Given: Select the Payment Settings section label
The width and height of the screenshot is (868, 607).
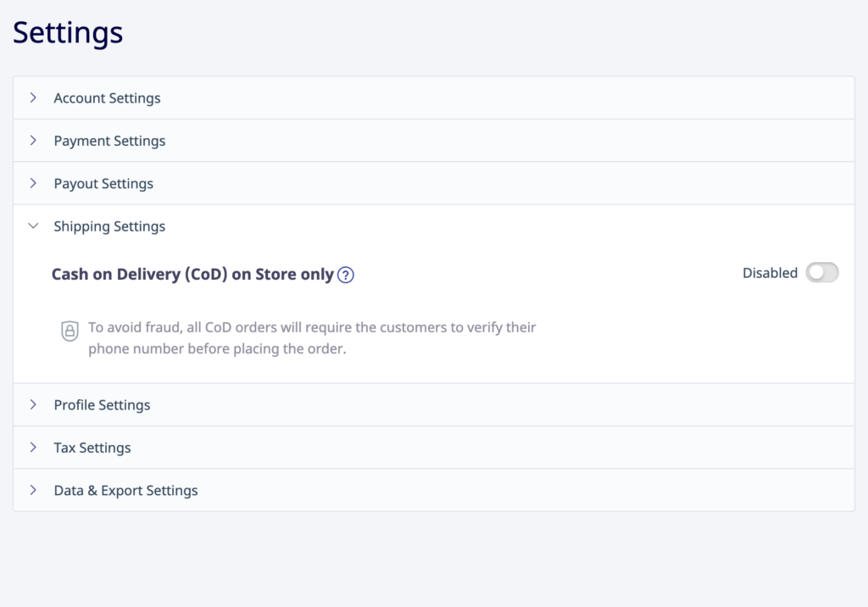Looking at the screenshot, I should click(x=109, y=141).
